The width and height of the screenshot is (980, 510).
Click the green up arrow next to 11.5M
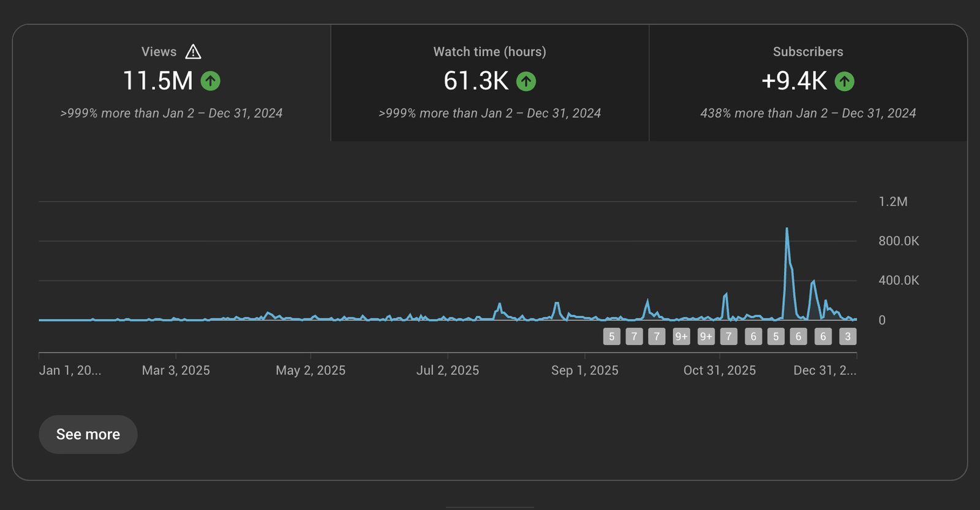(211, 81)
